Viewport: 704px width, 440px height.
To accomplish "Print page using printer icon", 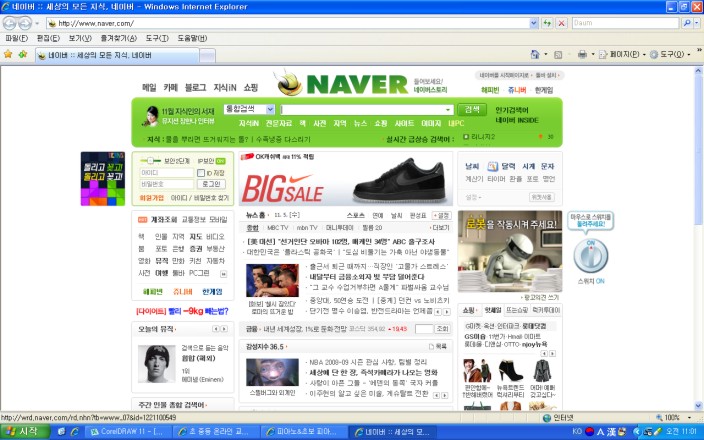I will coord(582,54).
